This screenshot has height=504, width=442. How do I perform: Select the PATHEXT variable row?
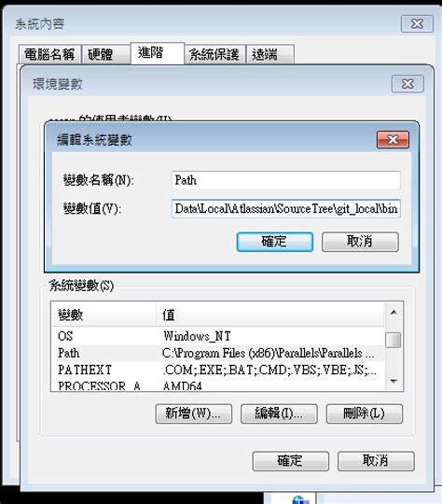[218, 370]
